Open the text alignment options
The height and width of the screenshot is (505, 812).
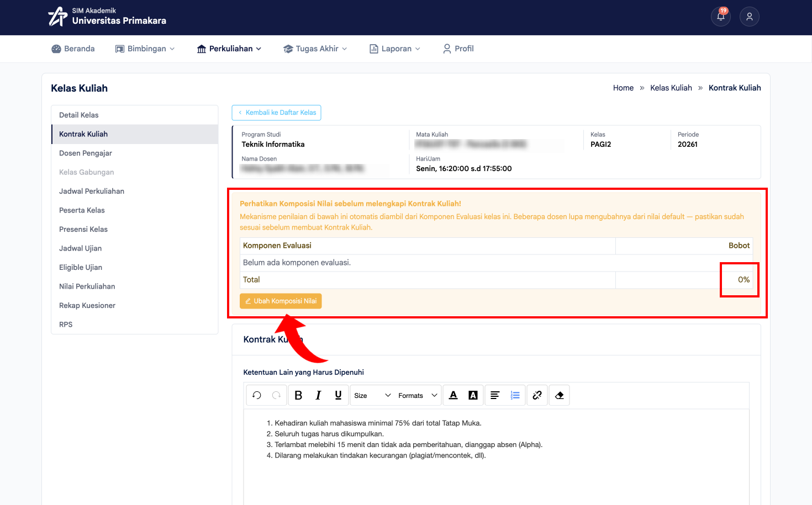(495, 395)
